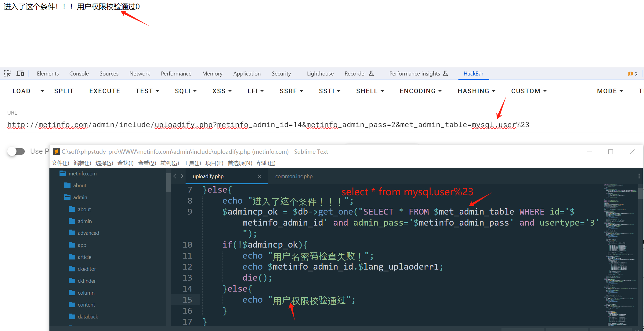The image size is (644, 331).
Task: Switch to the common.inc.php tab
Action: [x=294, y=176]
